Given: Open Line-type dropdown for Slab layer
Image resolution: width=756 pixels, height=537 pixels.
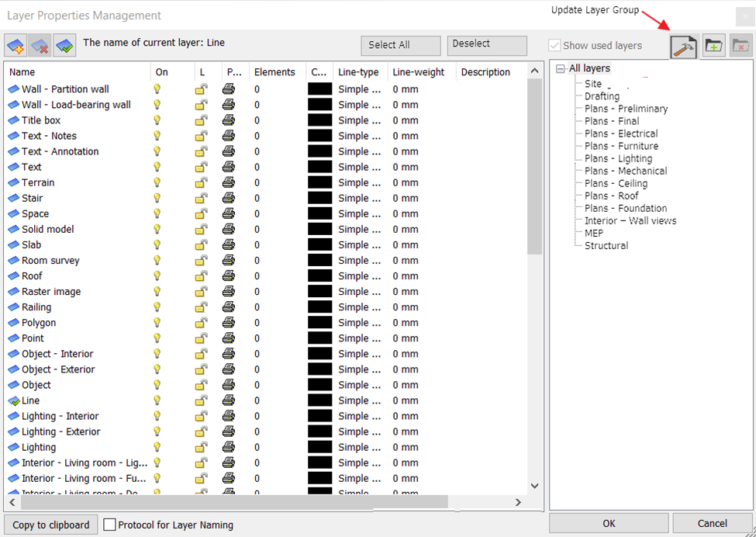Looking at the screenshot, I should pos(358,244).
